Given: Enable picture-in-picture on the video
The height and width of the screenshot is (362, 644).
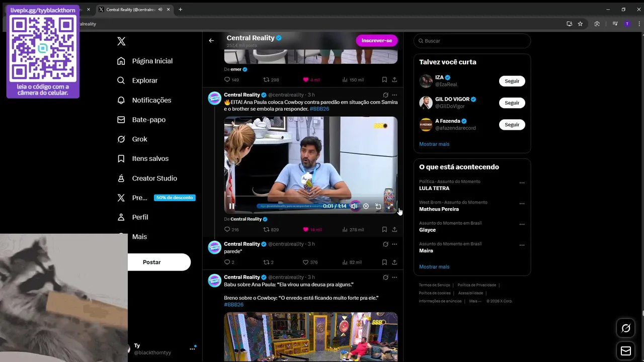Looking at the screenshot, I should click(x=378, y=206).
